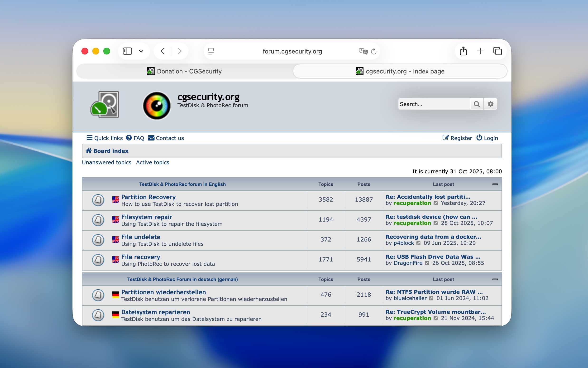588x368 pixels.
Task: Open the sidebar chevron dropdown
Action: coord(141,51)
